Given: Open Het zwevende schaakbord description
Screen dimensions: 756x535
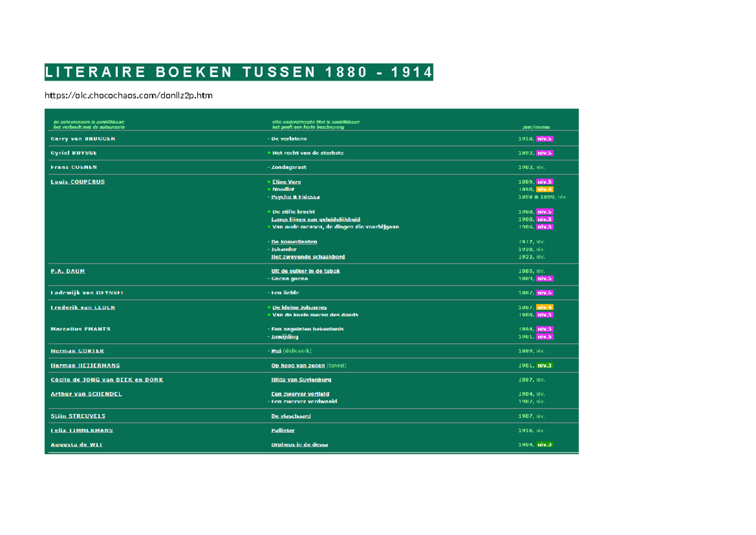Looking at the screenshot, I should [308, 256].
